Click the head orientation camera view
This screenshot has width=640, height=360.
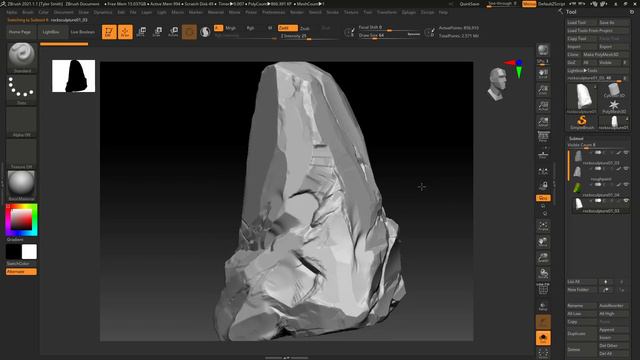498,84
